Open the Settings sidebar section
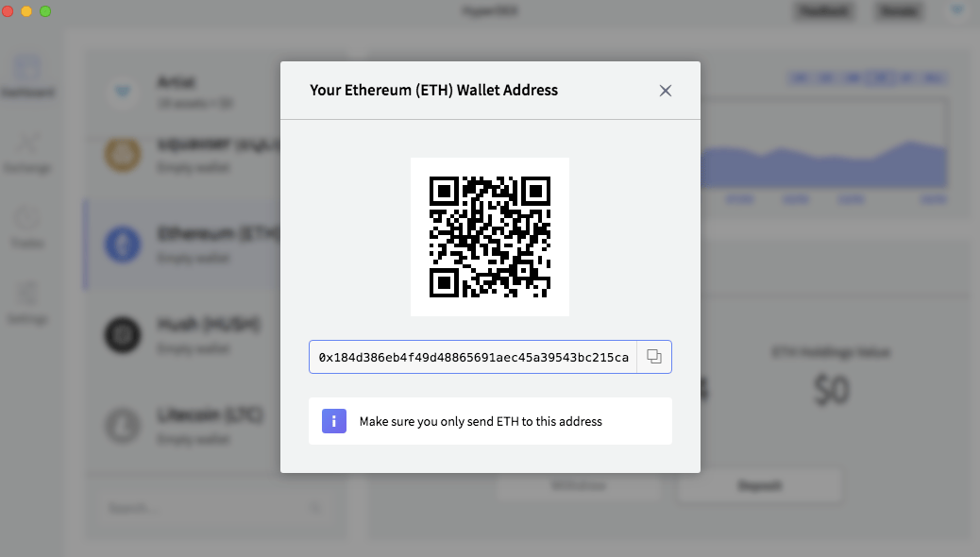The image size is (980, 557). click(26, 304)
